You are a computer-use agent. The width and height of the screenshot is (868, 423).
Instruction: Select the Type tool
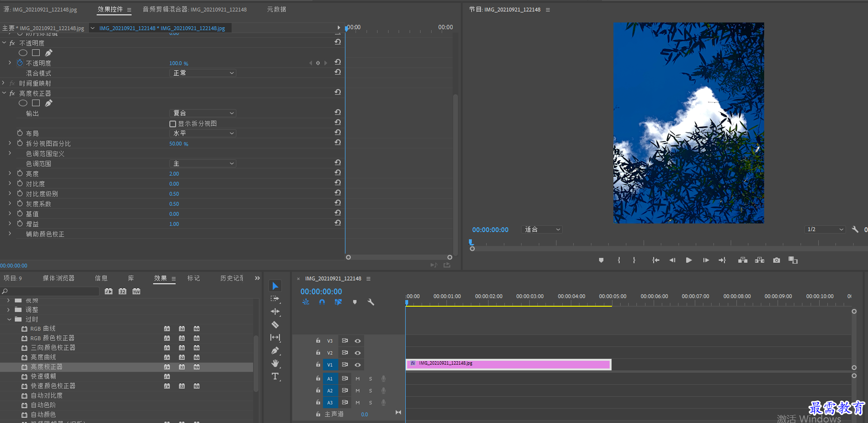[275, 376]
